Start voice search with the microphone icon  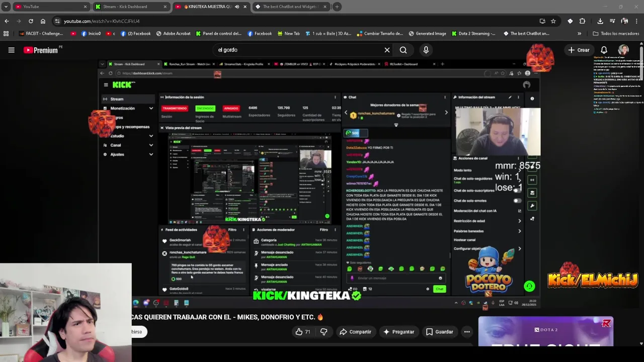tap(426, 50)
